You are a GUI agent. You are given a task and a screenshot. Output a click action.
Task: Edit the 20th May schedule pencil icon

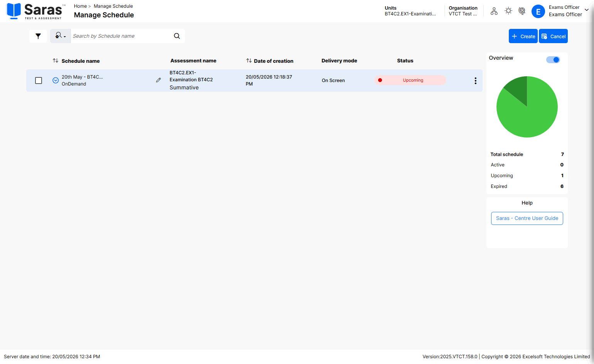(x=158, y=80)
